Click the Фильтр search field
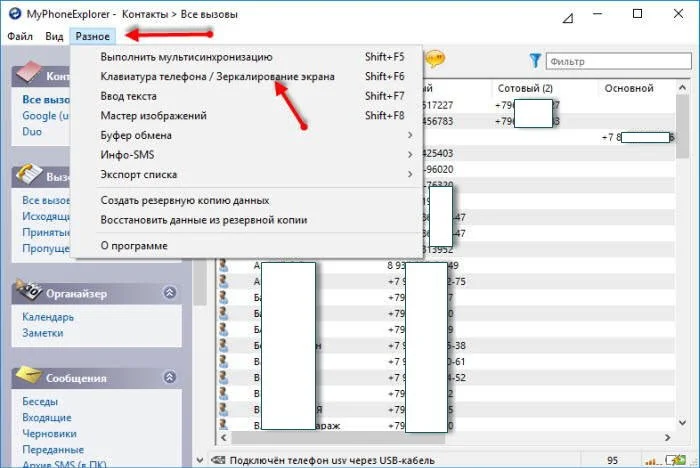700x468 pixels. [618, 61]
